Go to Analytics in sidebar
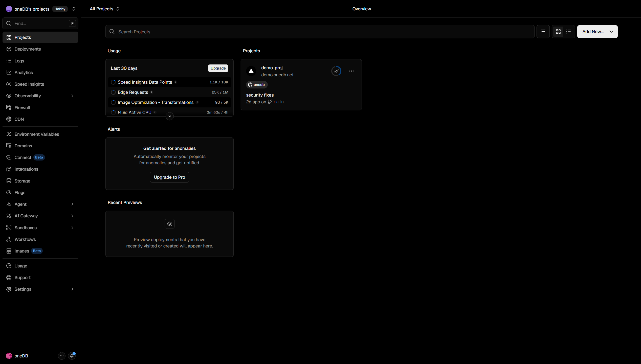641x364 pixels. pos(40,72)
